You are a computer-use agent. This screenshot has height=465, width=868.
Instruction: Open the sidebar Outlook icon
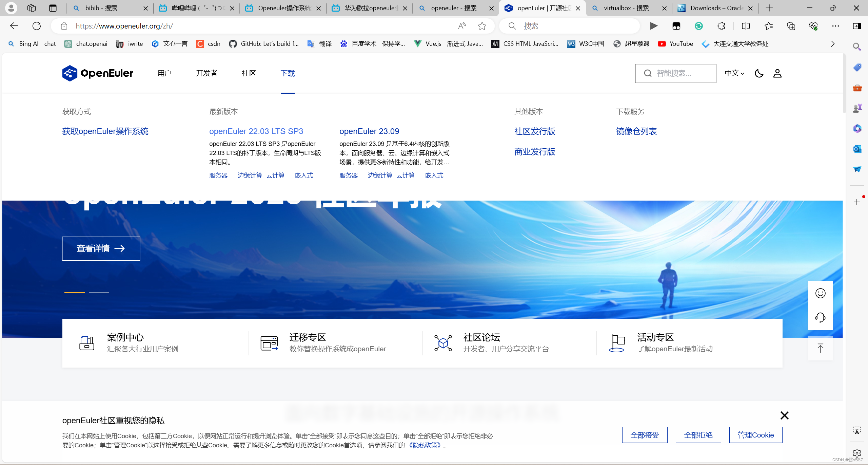(x=857, y=149)
